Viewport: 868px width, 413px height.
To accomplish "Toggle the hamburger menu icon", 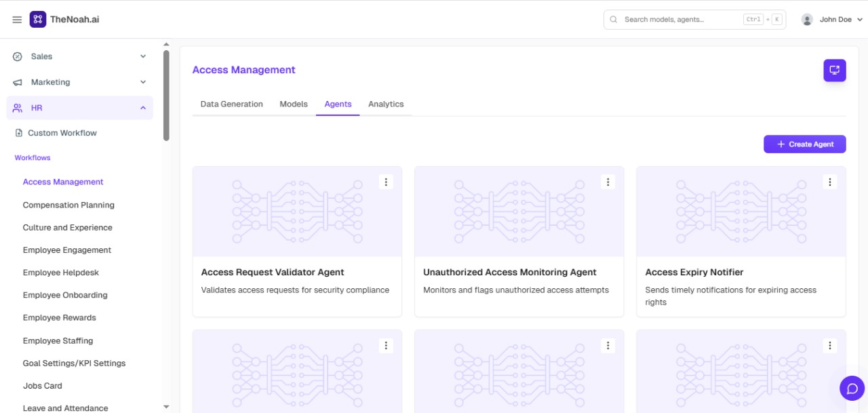I will coord(17,19).
